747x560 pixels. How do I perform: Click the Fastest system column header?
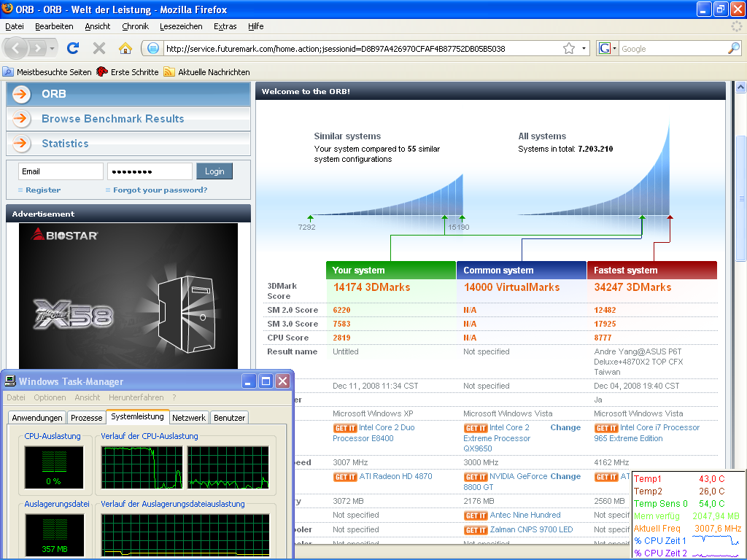point(652,270)
